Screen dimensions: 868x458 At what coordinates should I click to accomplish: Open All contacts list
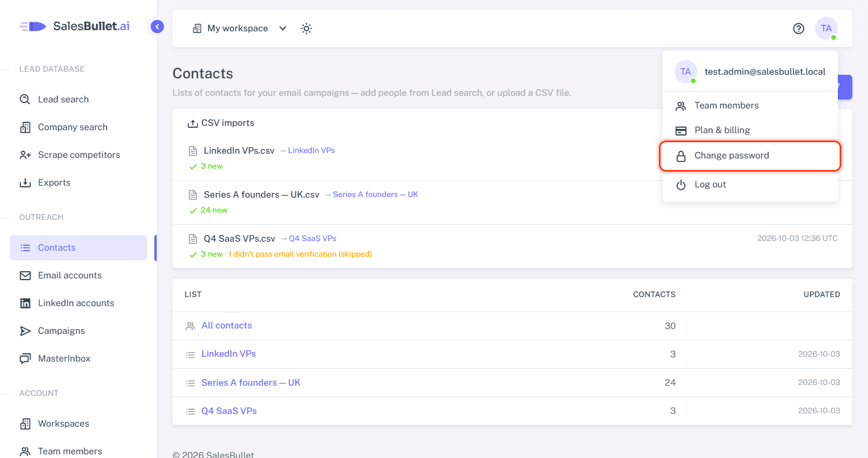coord(227,325)
